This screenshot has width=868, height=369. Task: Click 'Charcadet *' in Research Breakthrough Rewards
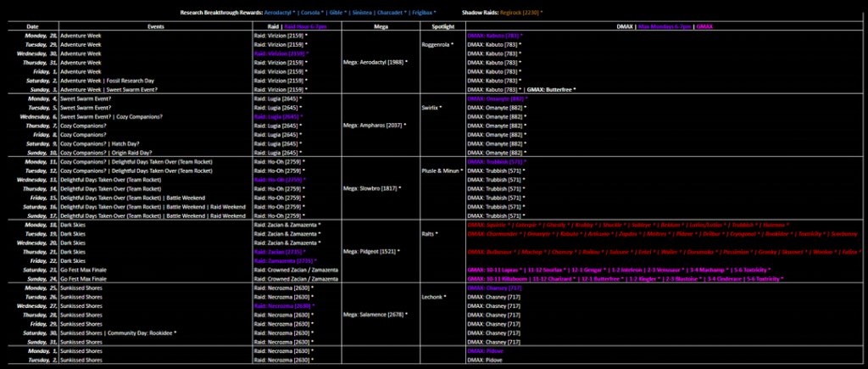tap(391, 12)
